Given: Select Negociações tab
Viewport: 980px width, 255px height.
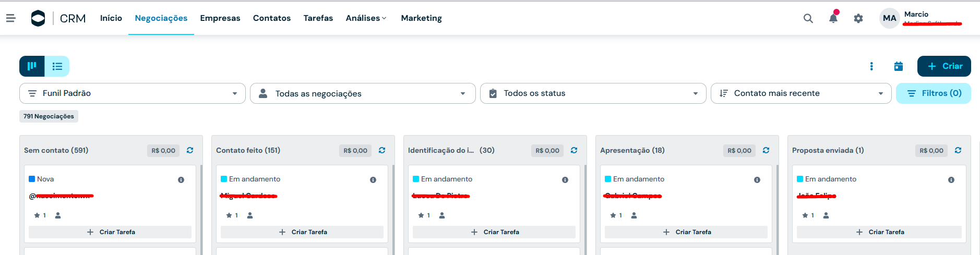Looking at the screenshot, I should (161, 18).
